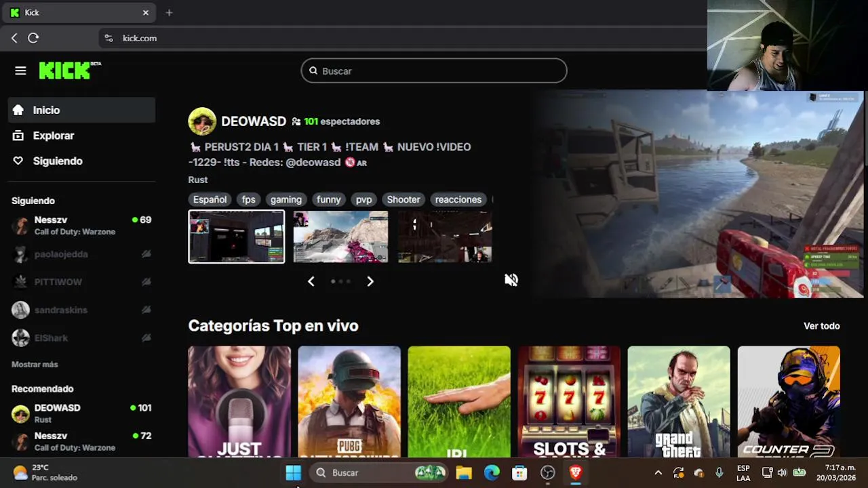Image resolution: width=868 pixels, height=488 pixels.
Task: Select the gaming tag
Action: coord(286,199)
